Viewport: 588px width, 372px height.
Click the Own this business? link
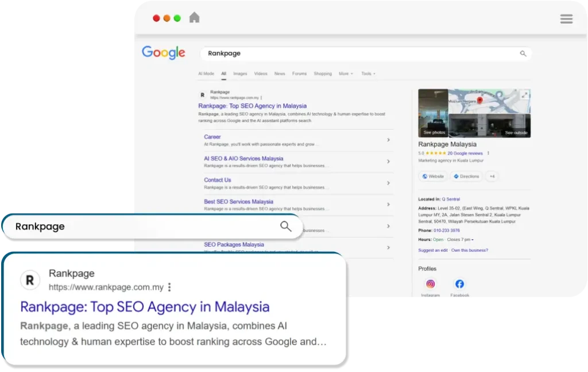tap(470, 250)
